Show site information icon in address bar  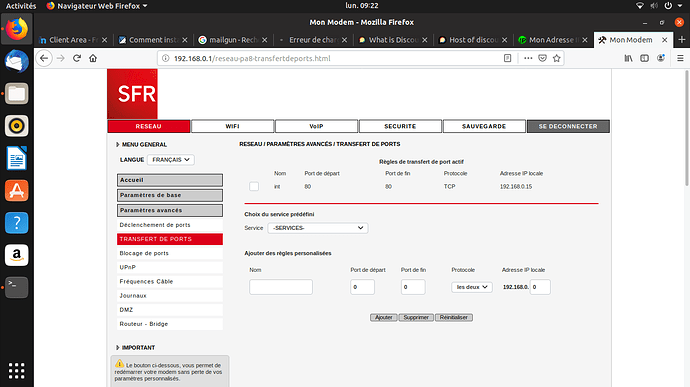click(x=165, y=58)
